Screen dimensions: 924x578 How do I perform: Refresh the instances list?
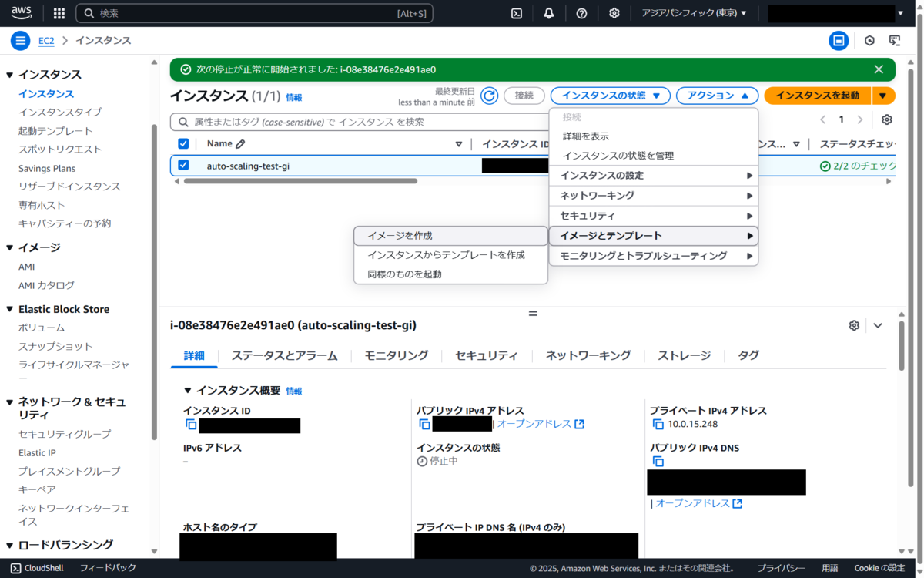tap(489, 96)
